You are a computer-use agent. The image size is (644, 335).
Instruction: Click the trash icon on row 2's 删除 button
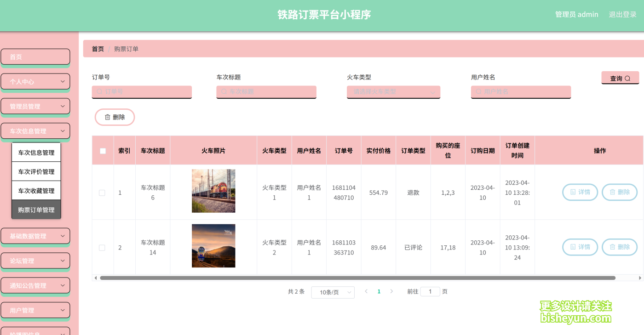(613, 247)
